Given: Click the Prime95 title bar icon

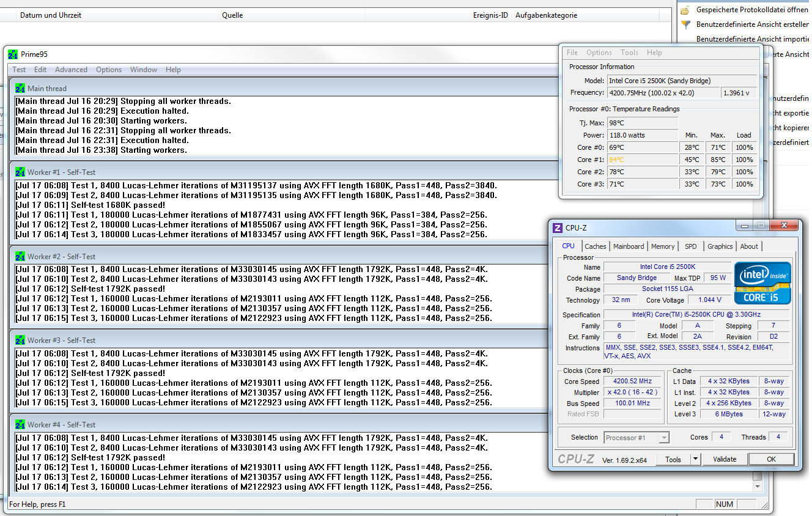Looking at the screenshot, I should point(13,54).
